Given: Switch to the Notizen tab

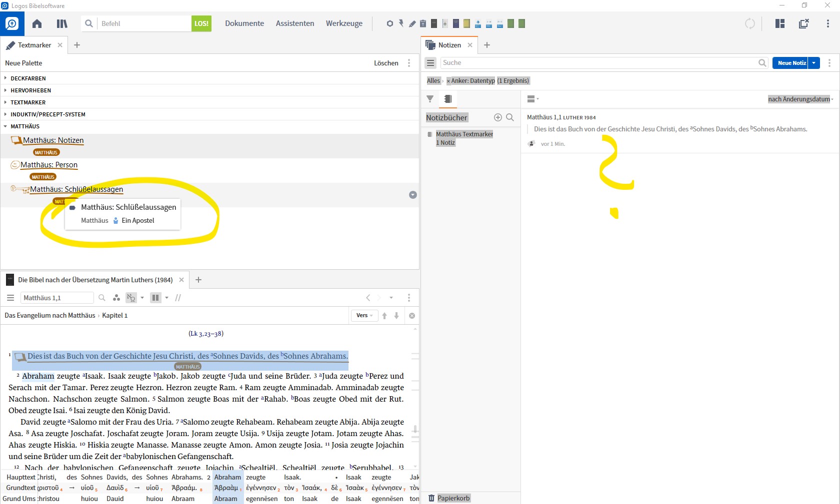Looking at the screenshot, I should [x=449, y=45].
